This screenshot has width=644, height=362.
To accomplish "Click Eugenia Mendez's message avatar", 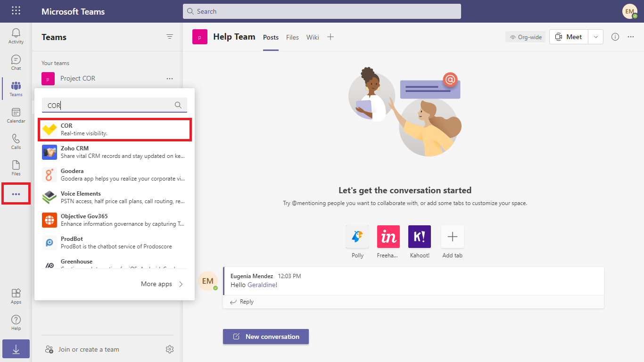I will click(x=208, y=281).
